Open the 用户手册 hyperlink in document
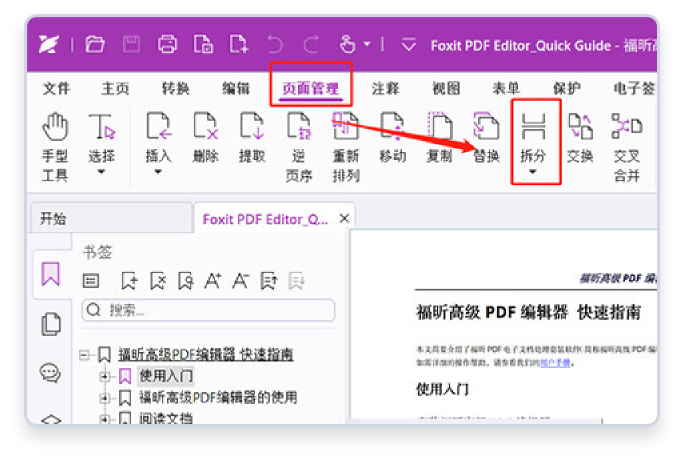The image size is (684, 461). click(x=555, y=362)
